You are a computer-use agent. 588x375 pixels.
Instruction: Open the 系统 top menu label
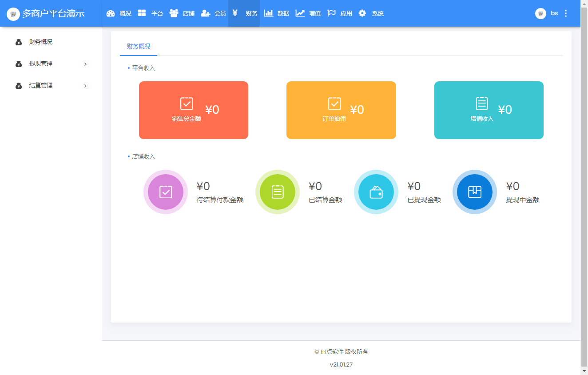(378, 13)
